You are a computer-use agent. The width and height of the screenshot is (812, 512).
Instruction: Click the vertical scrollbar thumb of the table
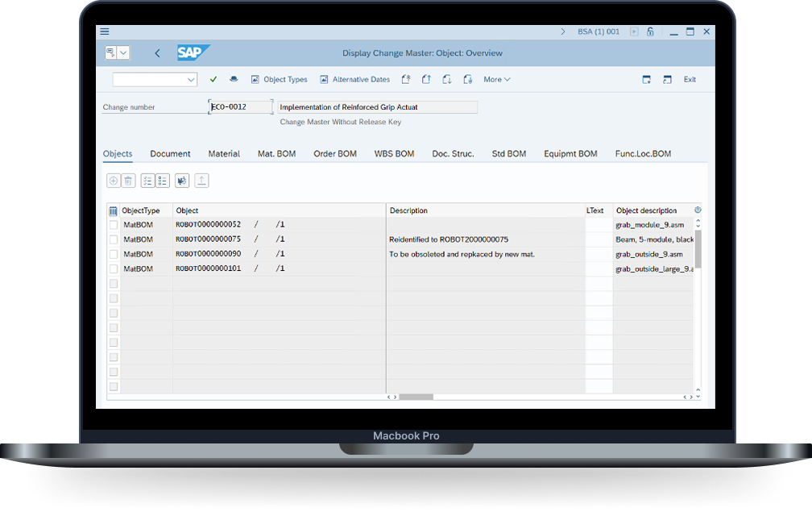pos(698,249)
